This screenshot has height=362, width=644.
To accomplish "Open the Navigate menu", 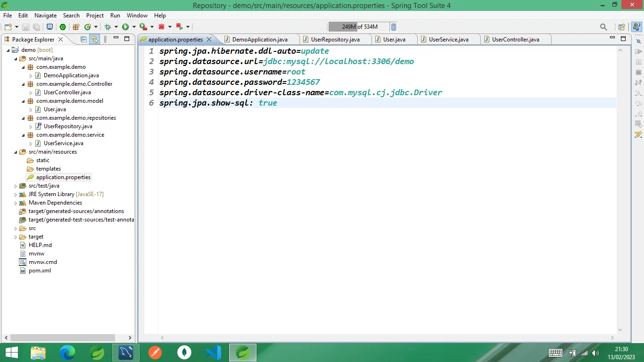I will coord(45,16).
